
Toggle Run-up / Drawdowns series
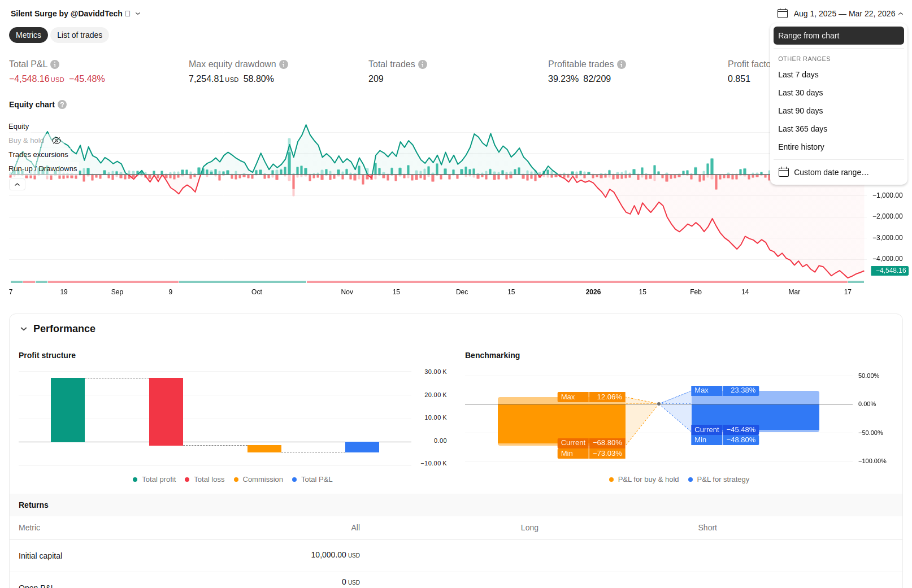43,169
